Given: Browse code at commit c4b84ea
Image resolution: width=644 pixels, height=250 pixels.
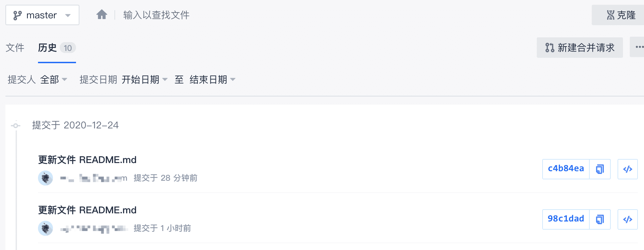Looking at the screenshot, I should click(x=627, y=169).
